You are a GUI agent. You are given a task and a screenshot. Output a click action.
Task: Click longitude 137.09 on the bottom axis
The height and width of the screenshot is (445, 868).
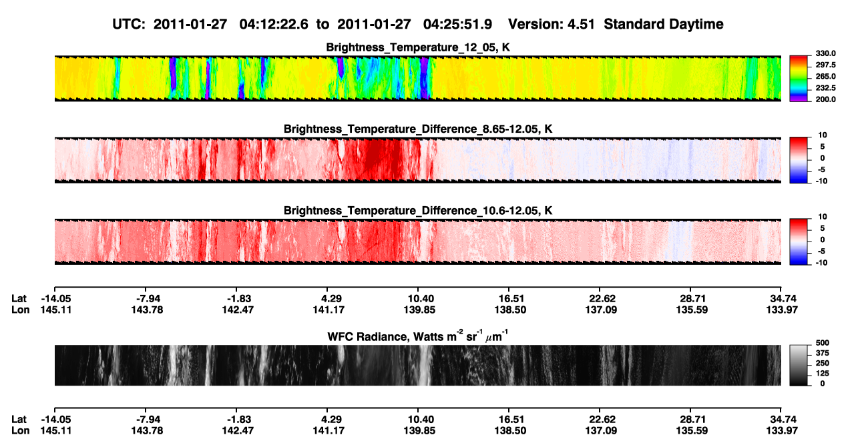click(602, 430)
